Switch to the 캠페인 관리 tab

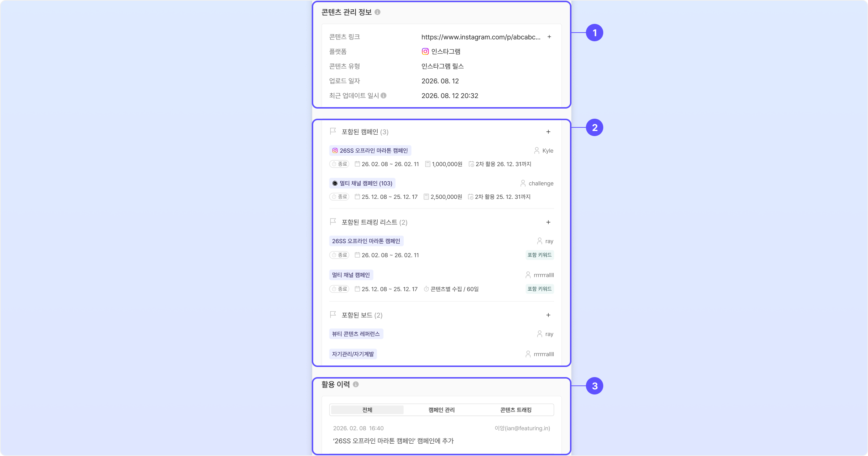click(442, 410)
